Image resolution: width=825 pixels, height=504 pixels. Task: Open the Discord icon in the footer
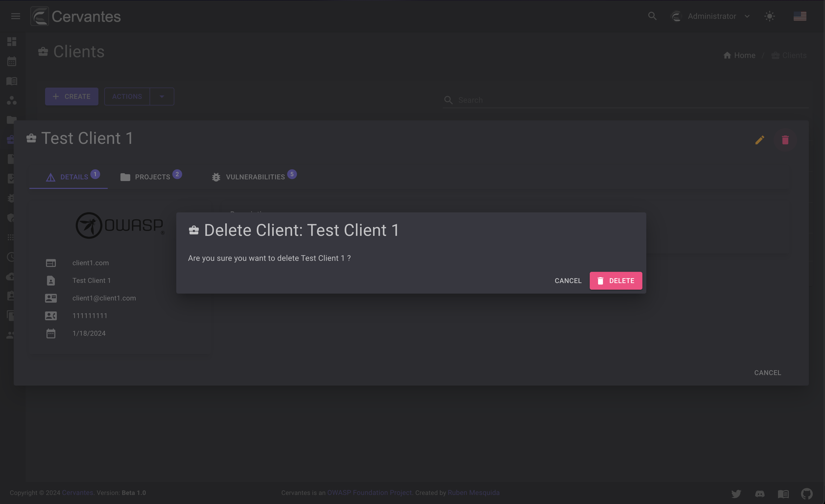coord(760,494)
